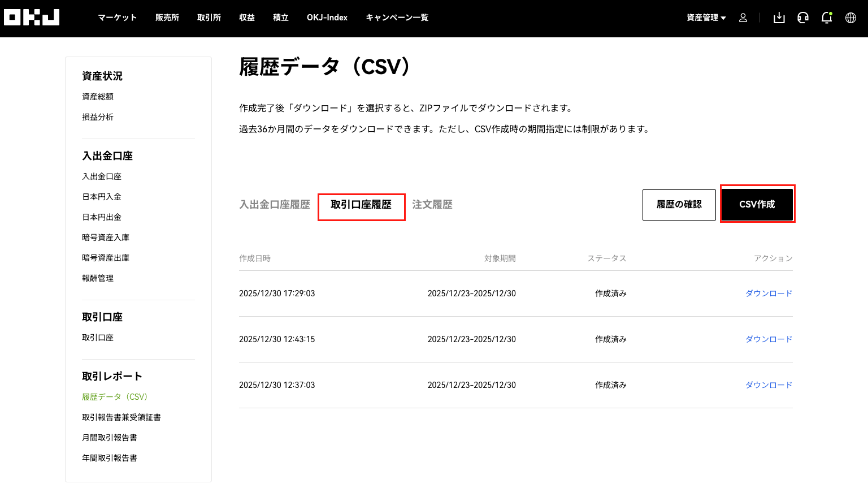Go to キャンペーン一覧 in navigation
The image size is (868, 488).
click(x=397, y=18)
